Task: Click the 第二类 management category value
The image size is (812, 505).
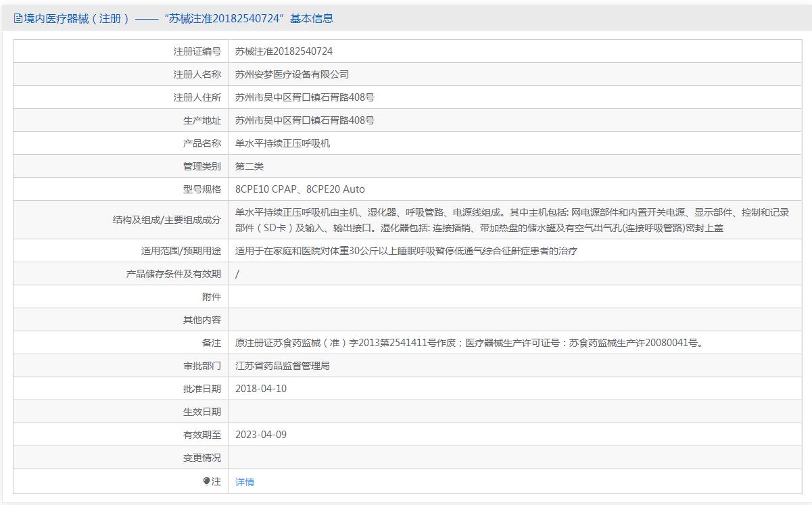Action: click(249, 166)
